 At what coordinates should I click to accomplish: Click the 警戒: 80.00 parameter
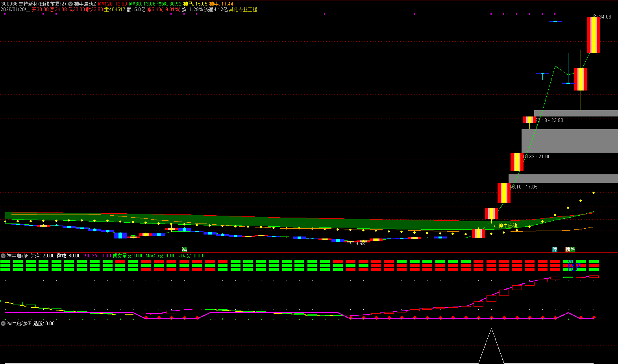(x=68, y=256)
